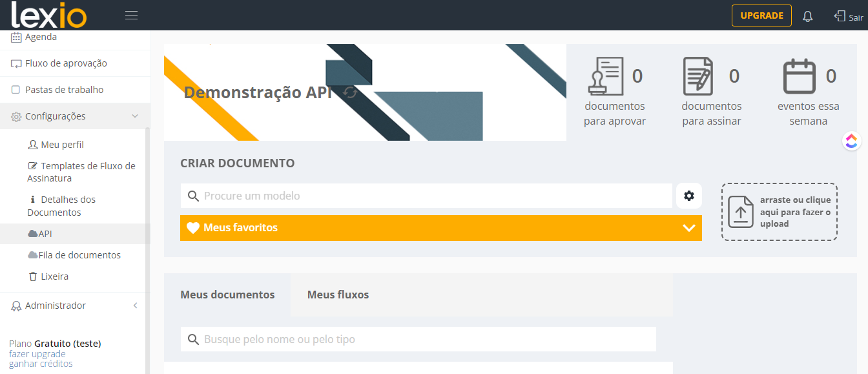Click the ClickUp floating widget icon

[x=852, y=141]
